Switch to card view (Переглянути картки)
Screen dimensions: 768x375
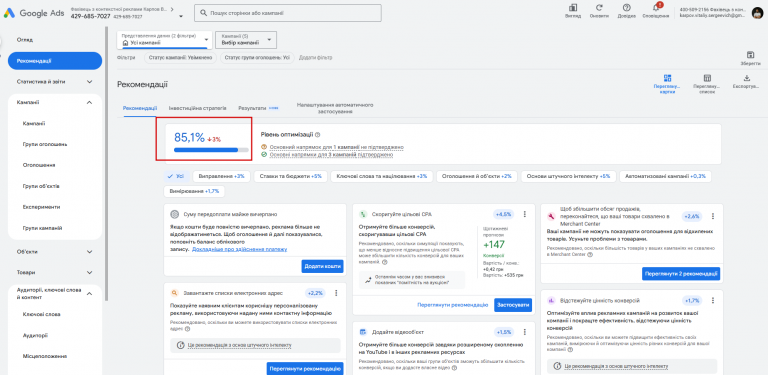[x=667, y=78]
